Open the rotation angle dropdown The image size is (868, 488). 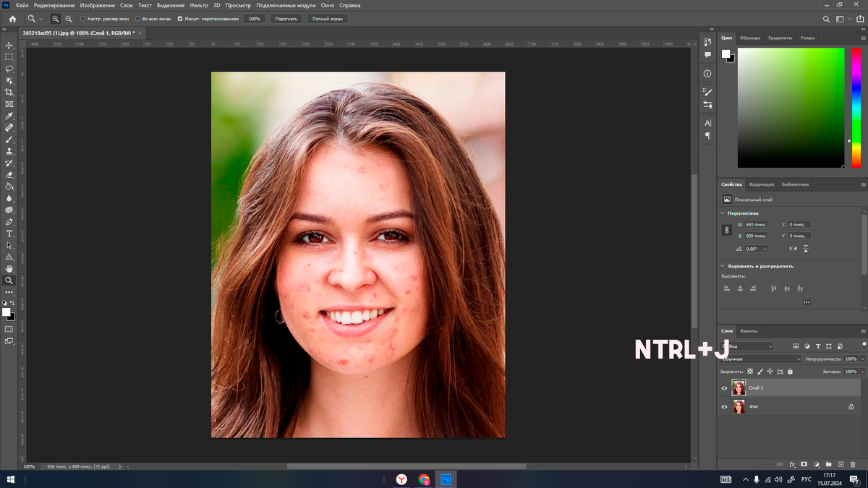click(x=765, y=249)
